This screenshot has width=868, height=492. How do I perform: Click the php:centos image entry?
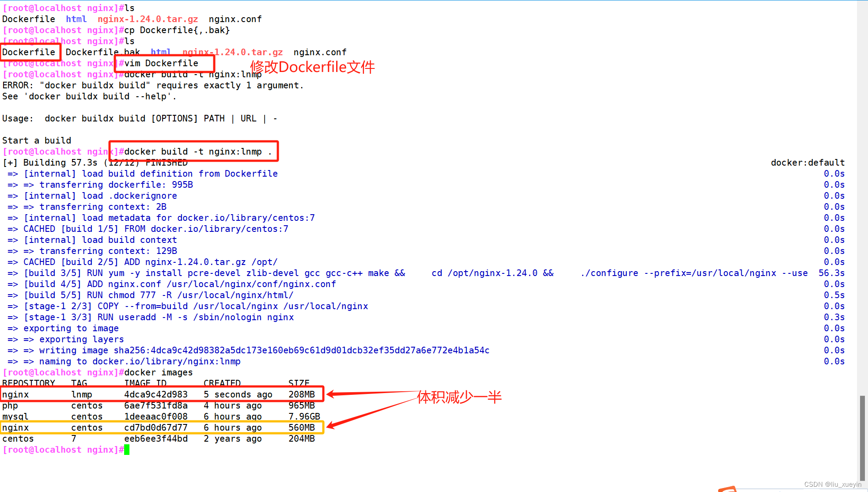point(161,405)
